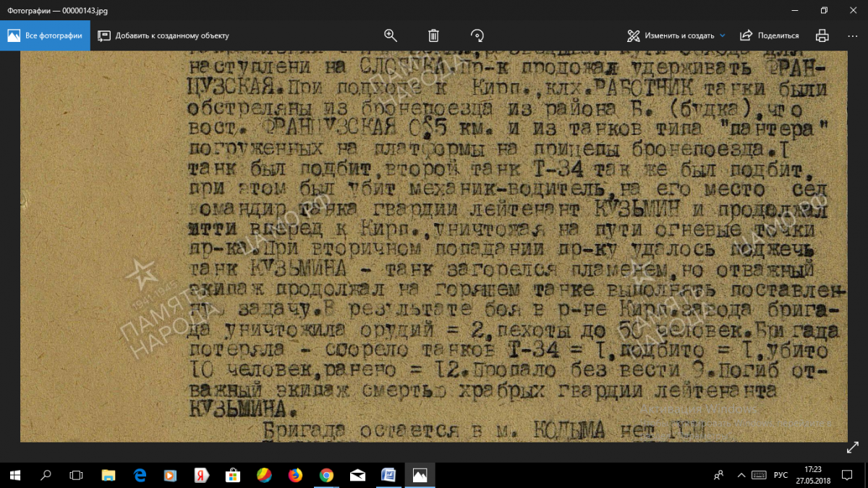
Task: Click the displayed document photo
Action: point(433,246)
